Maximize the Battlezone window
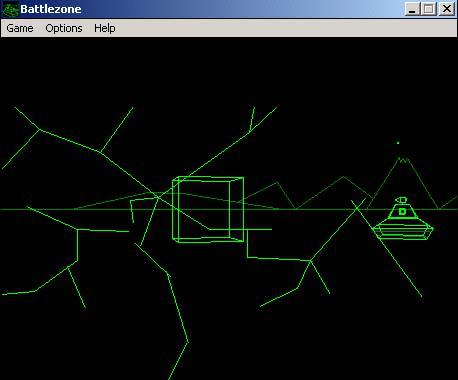The height and width of the screenshot is (380, 458). tap(429, 9)
